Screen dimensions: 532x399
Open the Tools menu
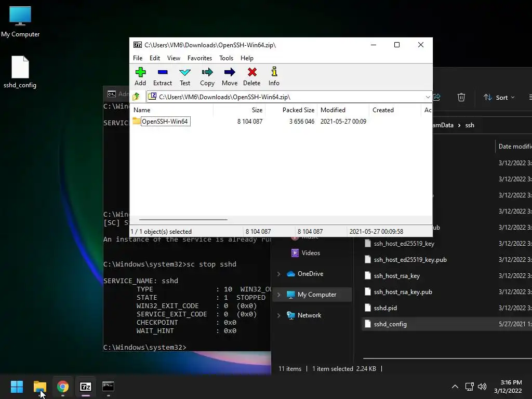click(x=227, y=58)
